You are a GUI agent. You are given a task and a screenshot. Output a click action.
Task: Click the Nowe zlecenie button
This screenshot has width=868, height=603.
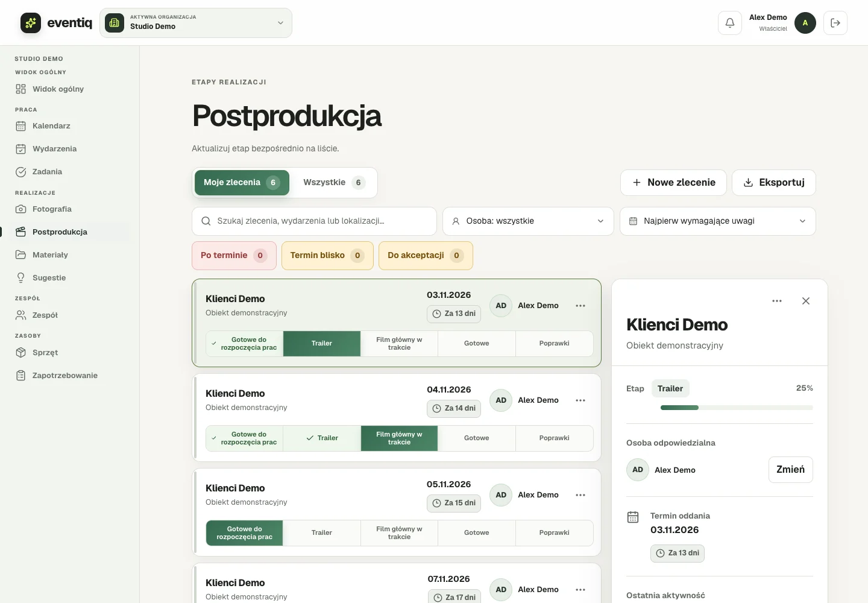673,183
